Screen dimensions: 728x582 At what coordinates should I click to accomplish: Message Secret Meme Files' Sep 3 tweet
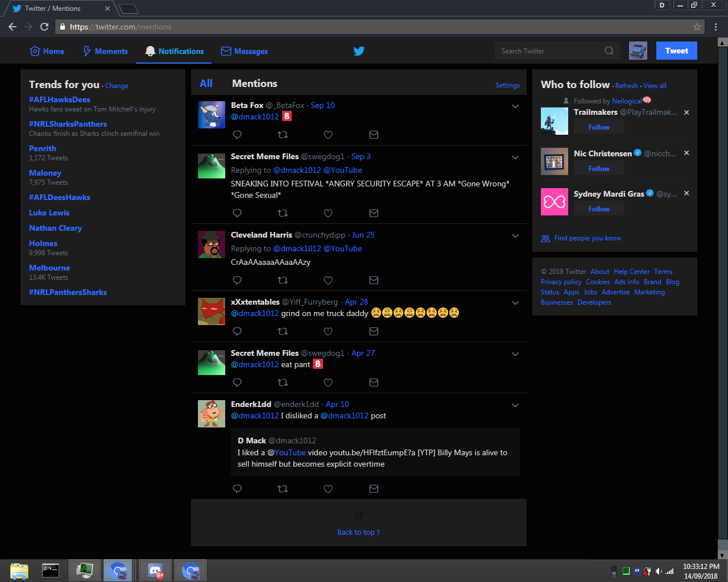click(x=374, y=213)
